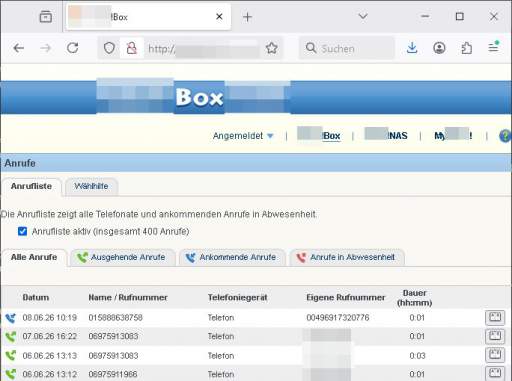Select the Anrufe in Abwesenheit tab

(x=347, y=257)
